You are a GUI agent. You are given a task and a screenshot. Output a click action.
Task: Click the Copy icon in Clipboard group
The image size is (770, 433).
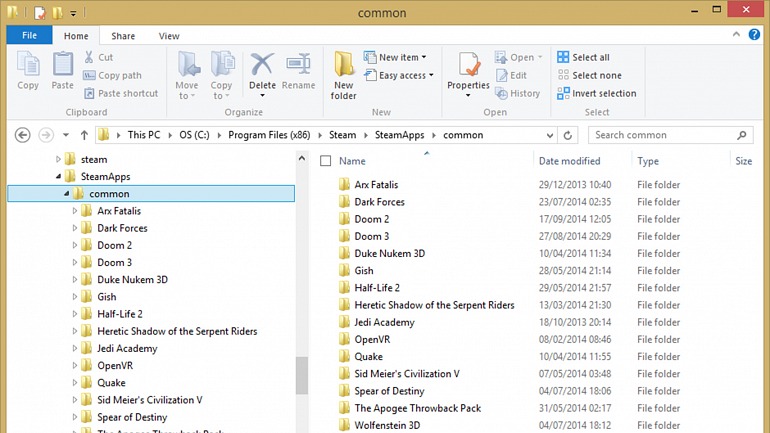click(x=28, y=64)
